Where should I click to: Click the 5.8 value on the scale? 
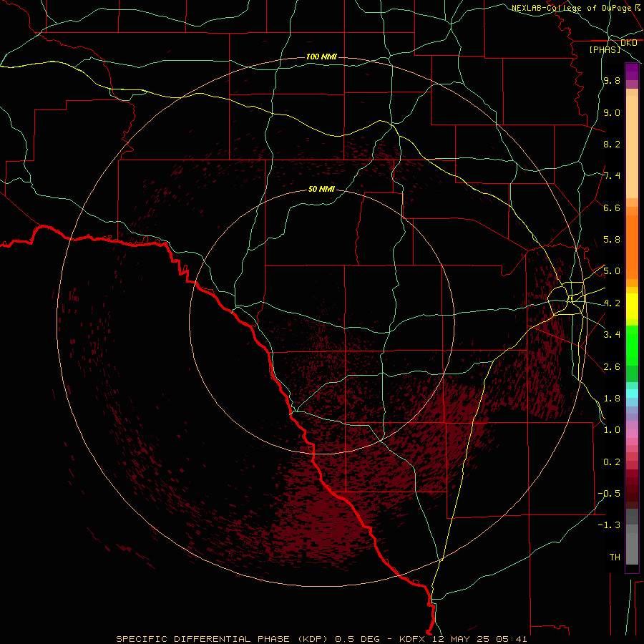[x=612, y=240]
